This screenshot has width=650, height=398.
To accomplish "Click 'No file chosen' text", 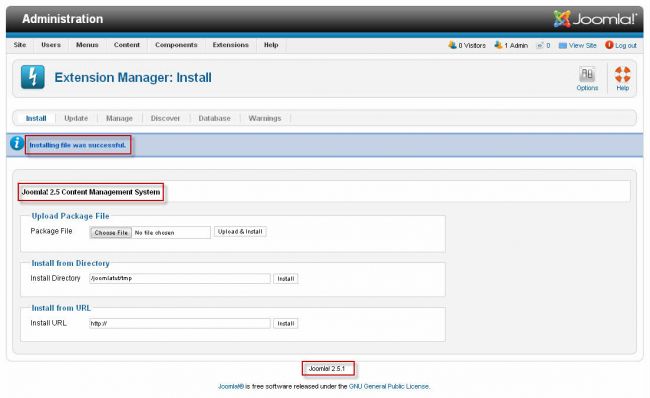I will (154, 233).
